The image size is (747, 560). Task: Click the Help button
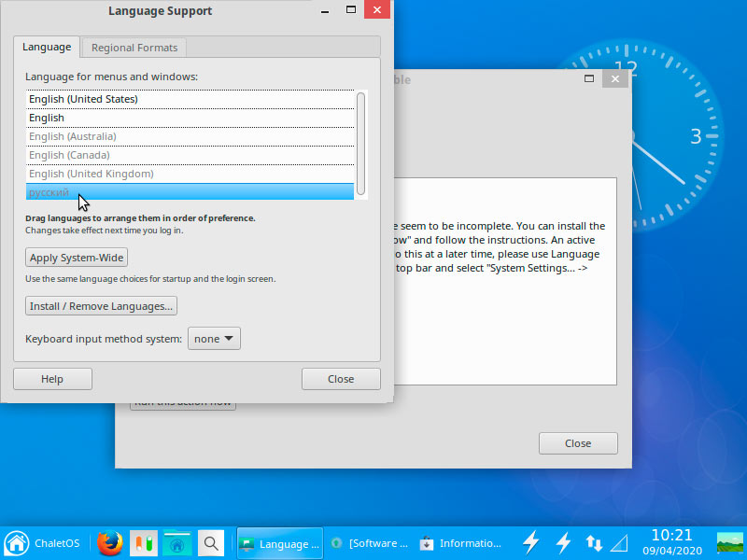click(52, 379)
